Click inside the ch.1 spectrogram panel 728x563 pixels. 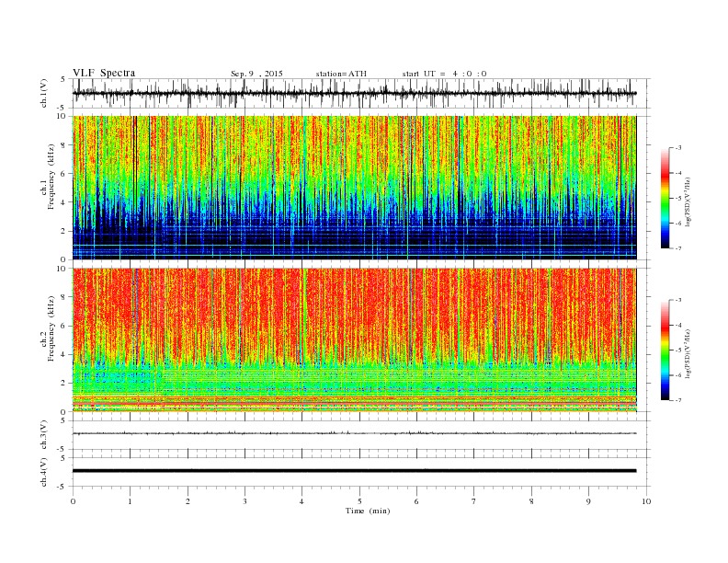(x=354, y=188)
